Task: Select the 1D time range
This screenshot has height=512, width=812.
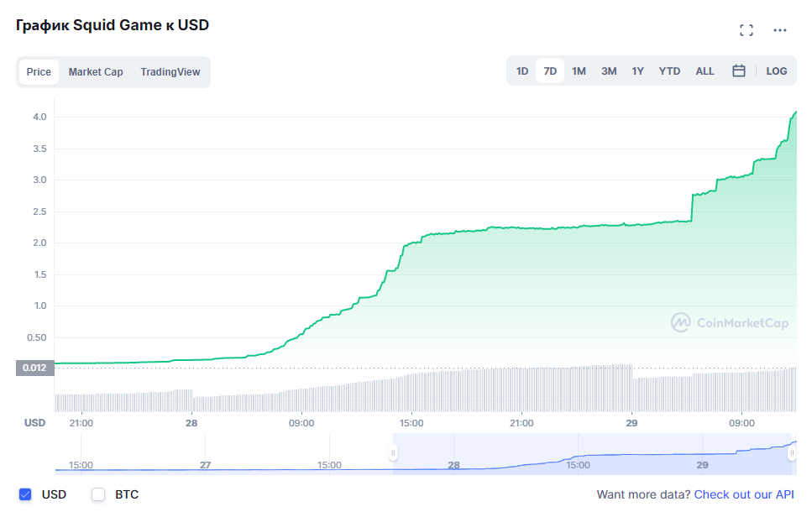Action: tap(522, 71)
